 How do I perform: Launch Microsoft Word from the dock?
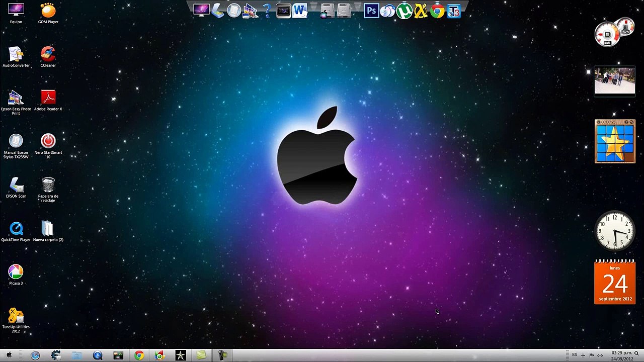point(299,10)
